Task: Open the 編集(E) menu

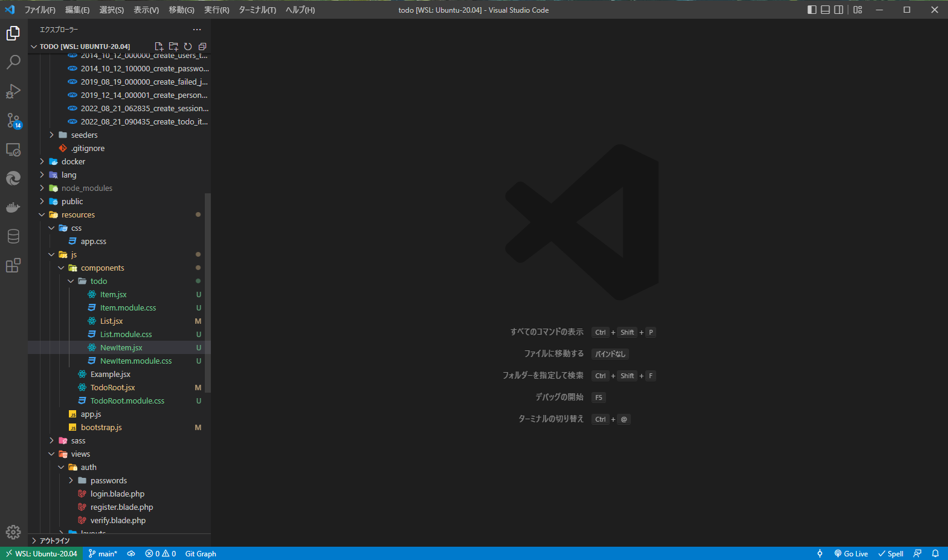Action: coord(77,10)
